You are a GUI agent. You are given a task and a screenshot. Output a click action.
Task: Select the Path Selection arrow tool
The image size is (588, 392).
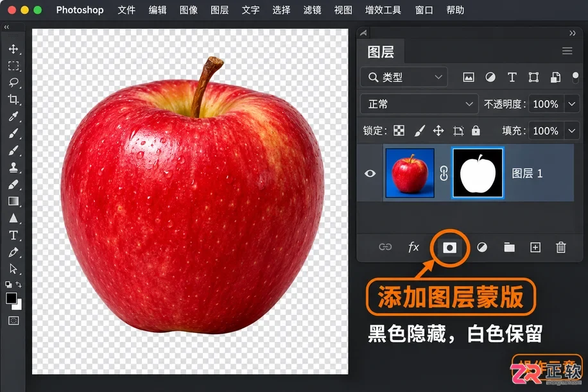click(x=13, y=269)
